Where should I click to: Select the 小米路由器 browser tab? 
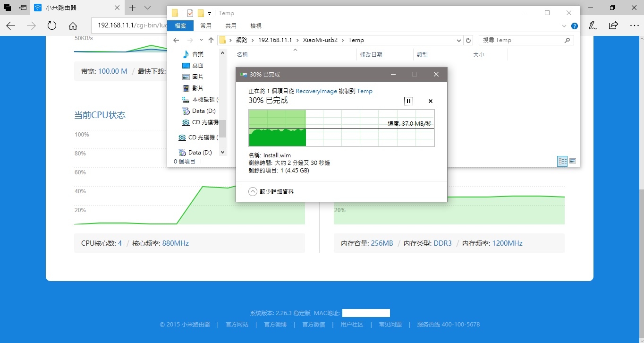click(77, 8)
